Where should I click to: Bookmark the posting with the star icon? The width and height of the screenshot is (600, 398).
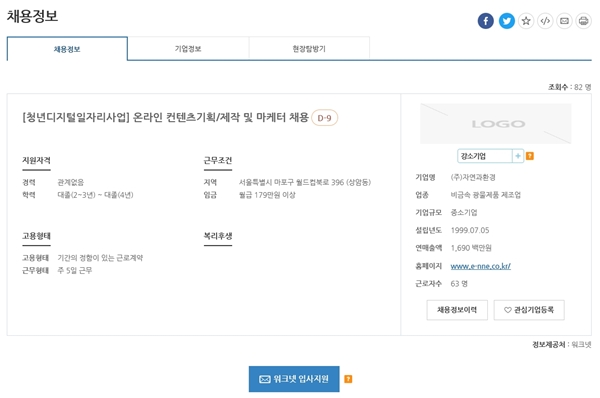(526, 21)
